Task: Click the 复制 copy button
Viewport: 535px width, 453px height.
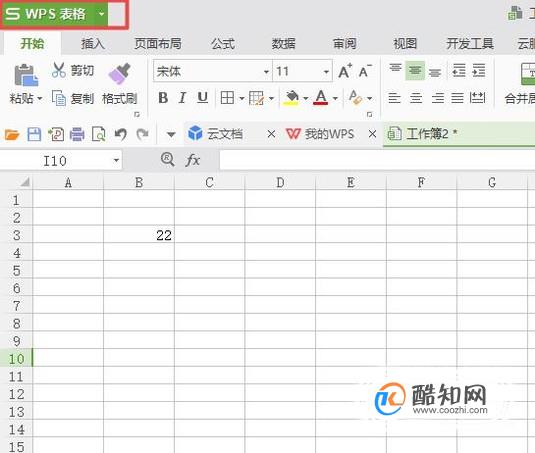Action: coord(73,98)
